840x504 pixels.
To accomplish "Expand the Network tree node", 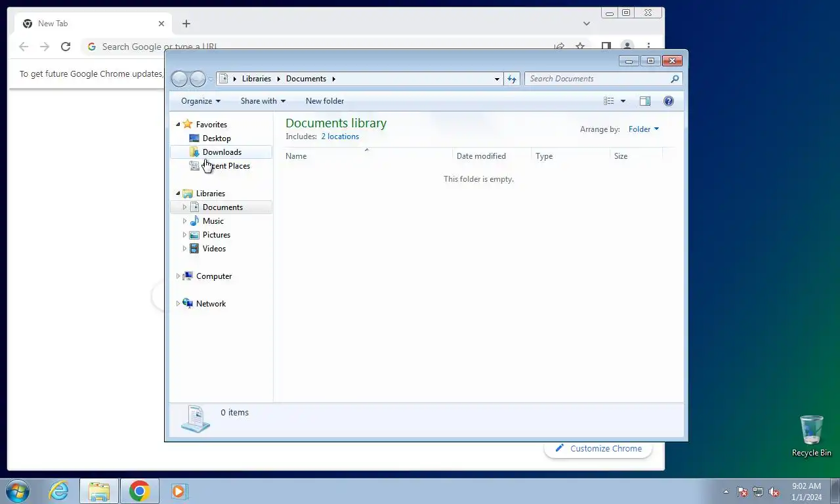I will pos(178,304).
